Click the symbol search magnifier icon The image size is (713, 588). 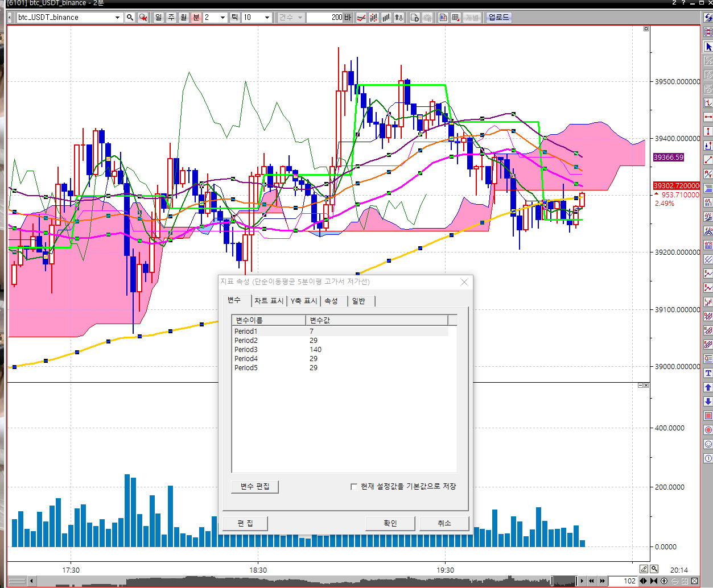click(x=130, y=18)
